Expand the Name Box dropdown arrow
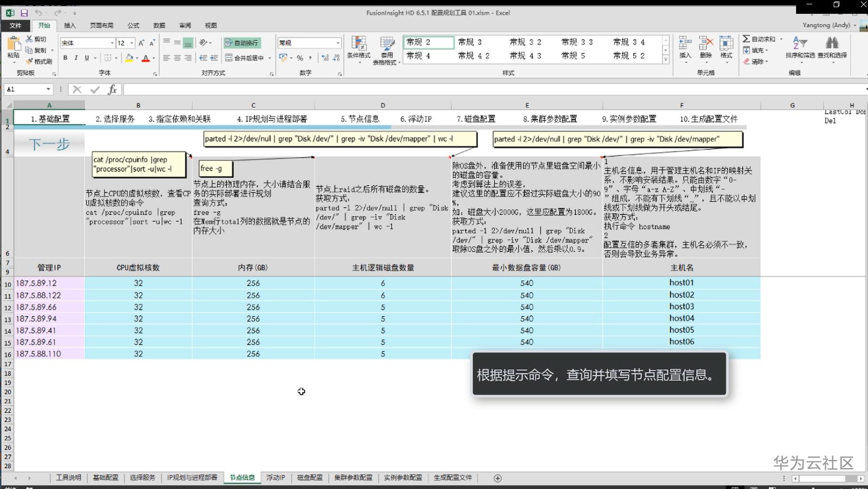868x489 pixels. tap(48, 89)
